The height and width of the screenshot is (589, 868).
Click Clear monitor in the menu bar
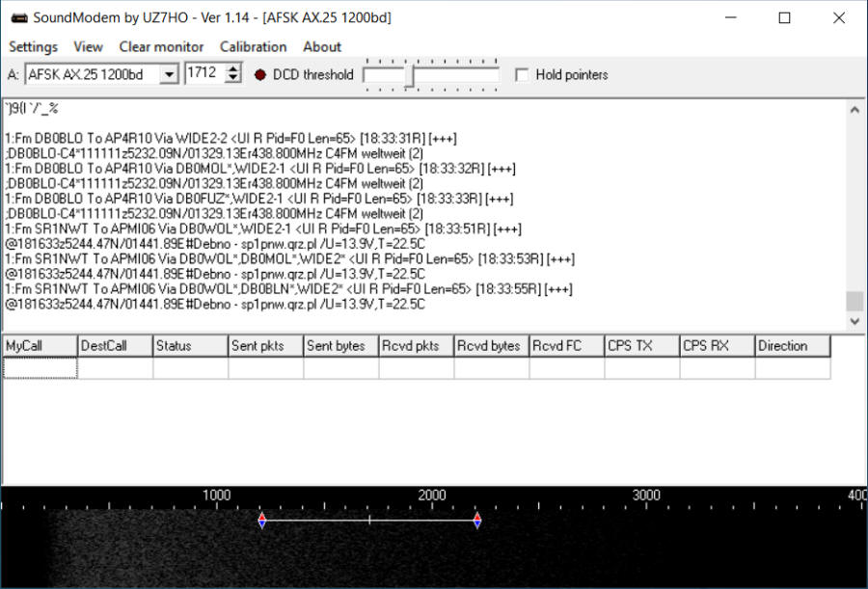coord(161,46)
